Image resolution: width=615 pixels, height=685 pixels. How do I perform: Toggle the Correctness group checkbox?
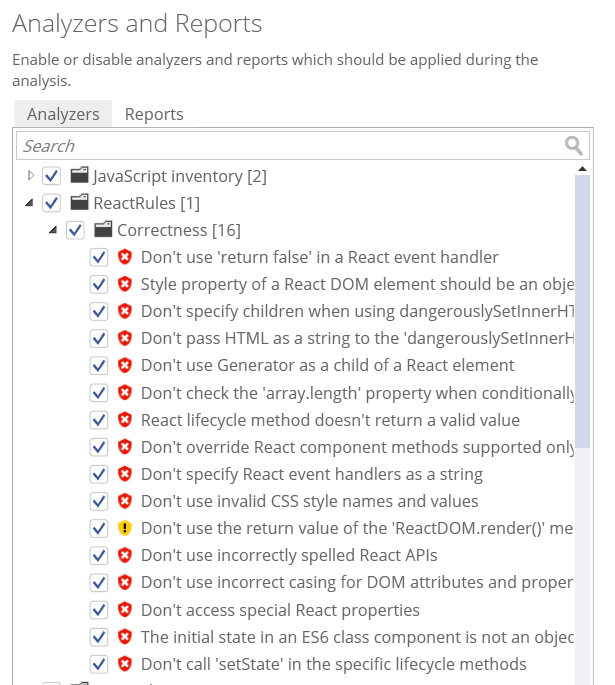[75, 230]
